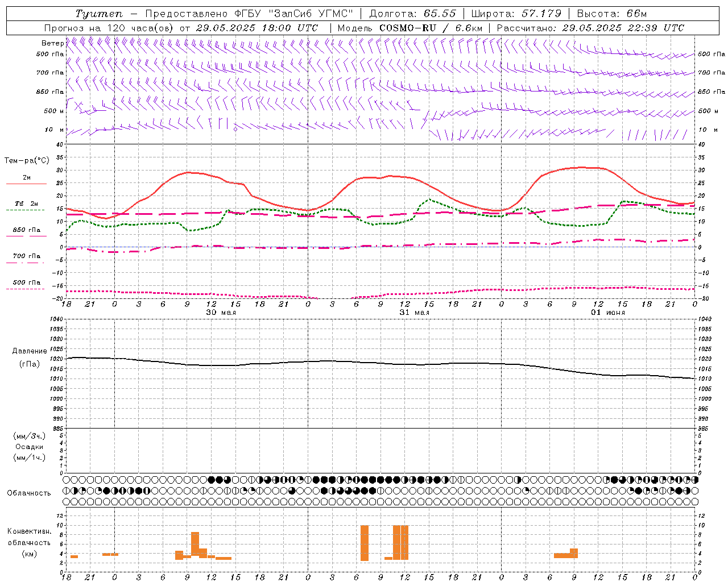Click the "Tyumen" station title

point(99,14)
